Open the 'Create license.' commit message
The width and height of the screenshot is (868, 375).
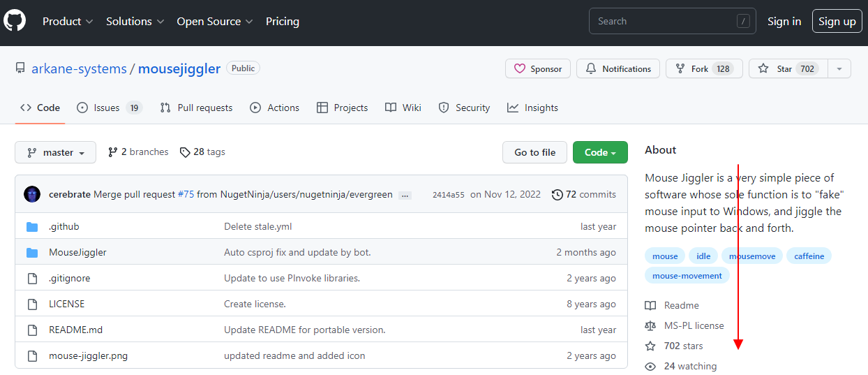point(255,304)
